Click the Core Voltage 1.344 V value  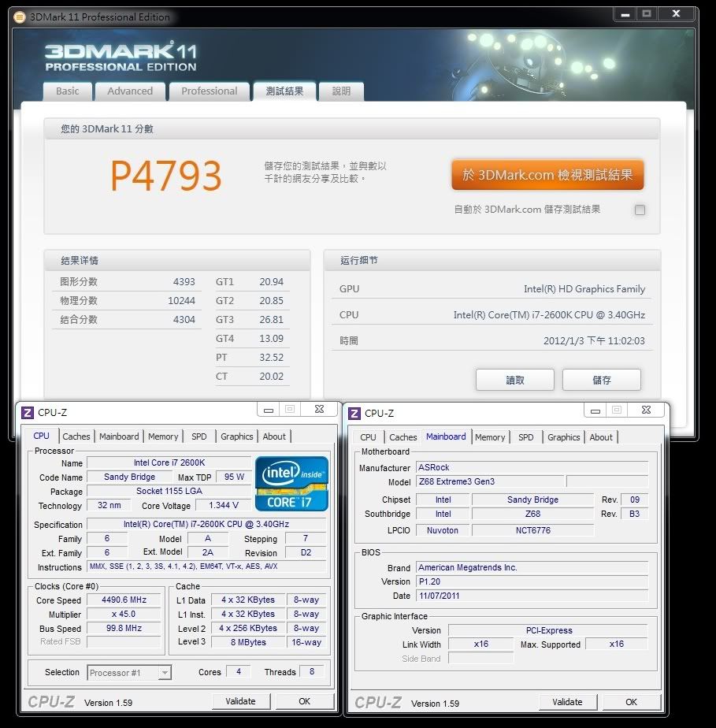tap(224, 506)
